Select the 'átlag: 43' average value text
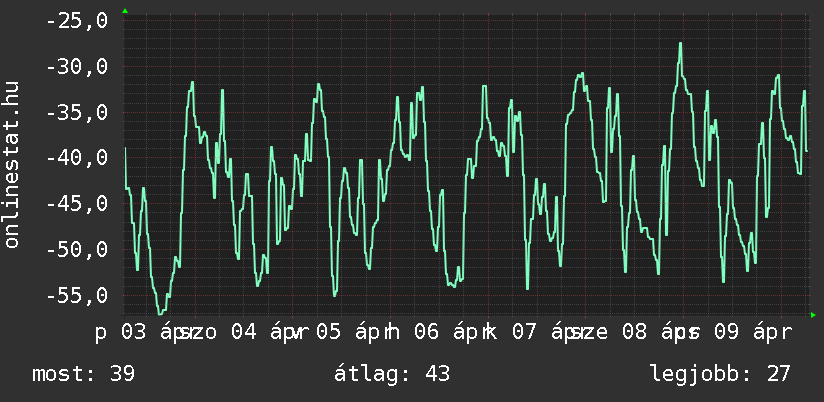Image resolution: width=824 pixels, height=402 pixels. point(394,374)
